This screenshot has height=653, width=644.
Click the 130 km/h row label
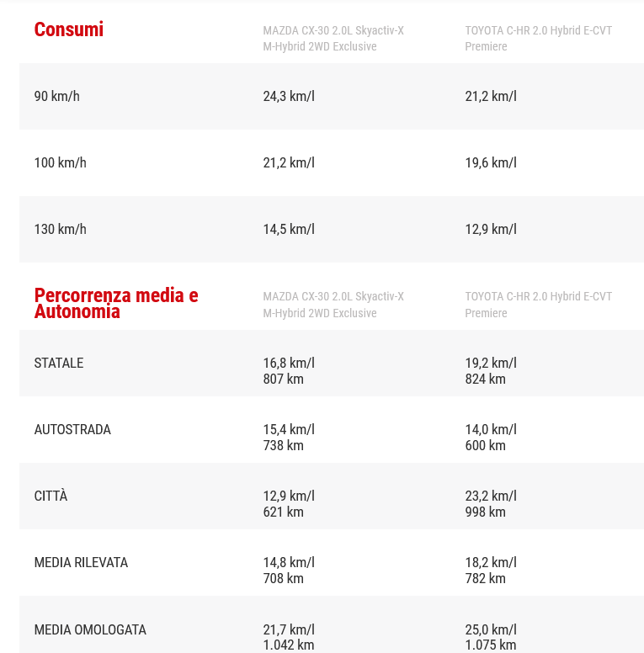coord(61,229)
